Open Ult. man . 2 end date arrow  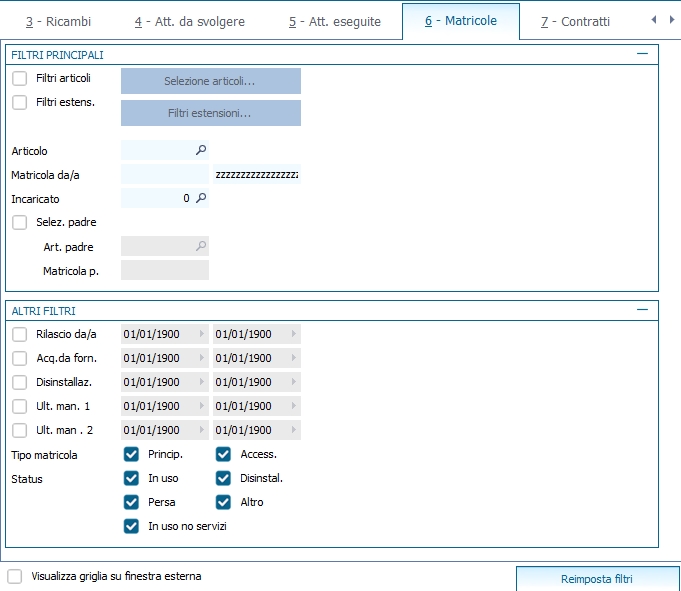(294, 429)
